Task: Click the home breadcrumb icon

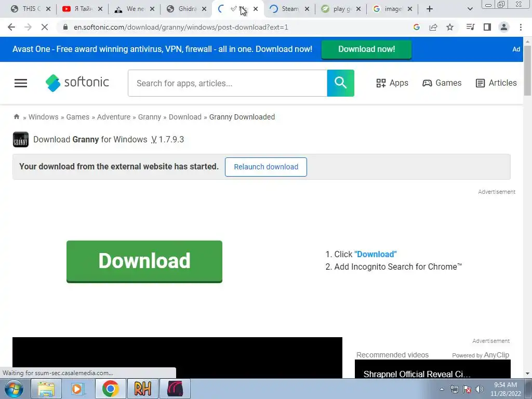Action: pyautogui.click(x=16, y=117)
